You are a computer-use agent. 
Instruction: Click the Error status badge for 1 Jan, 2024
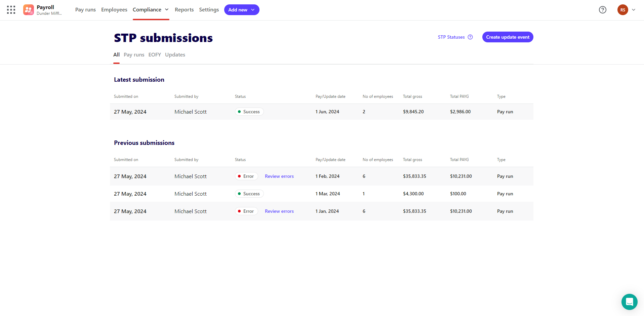pos(246,211)
